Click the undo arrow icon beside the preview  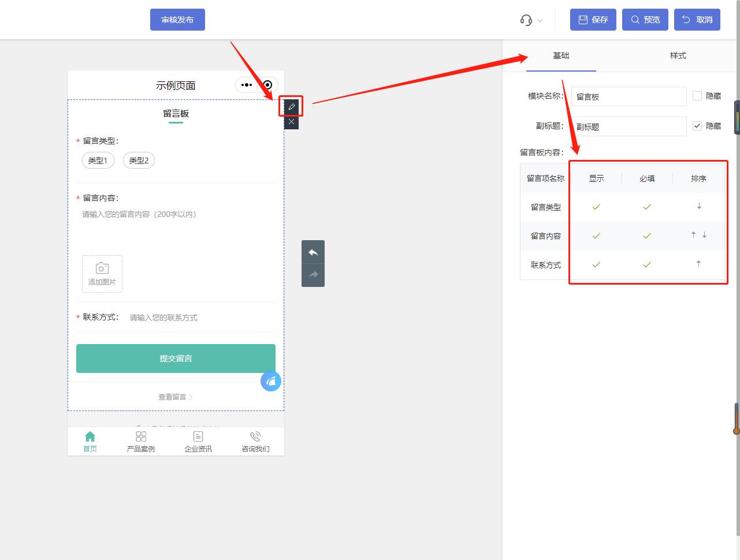(313, 252)
